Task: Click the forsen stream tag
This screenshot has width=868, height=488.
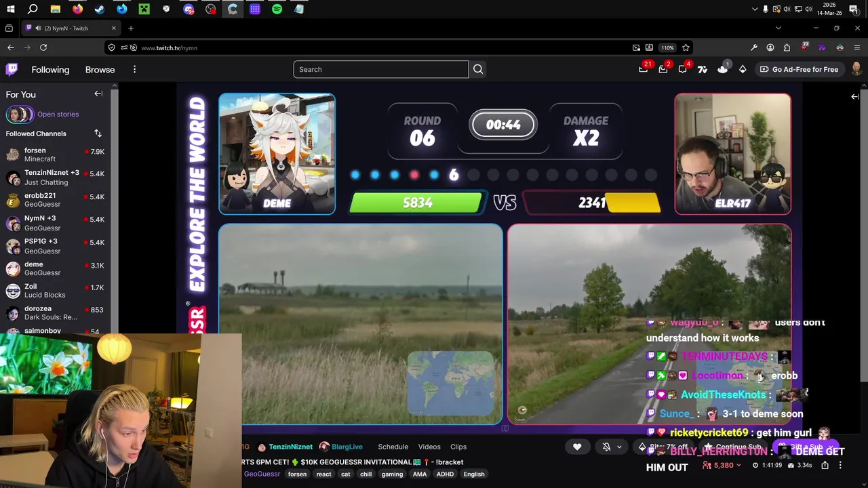Action: (x=297, y=474)
